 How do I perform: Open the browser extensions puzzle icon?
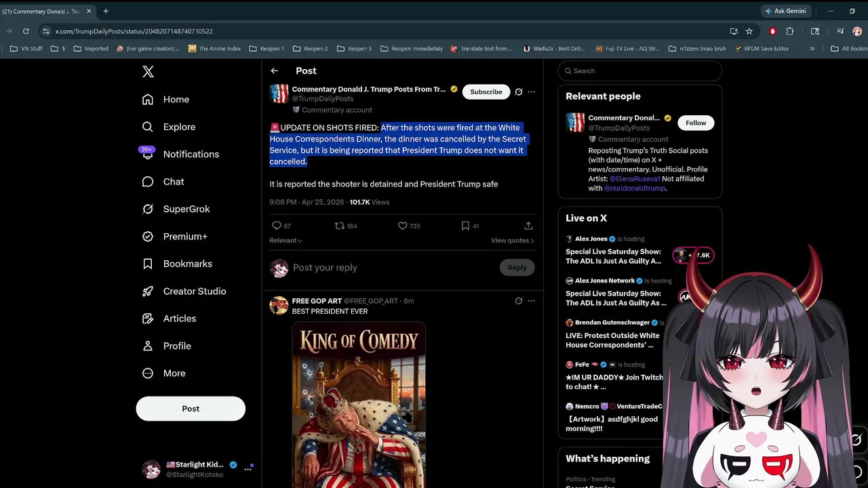(x=790, y=31)
